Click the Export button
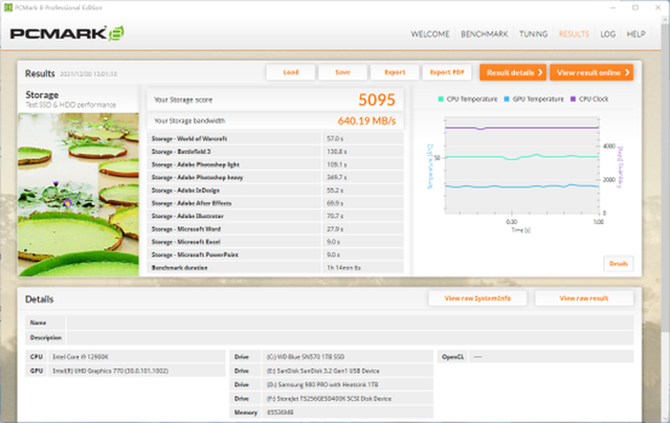Image resolution: width=670 pixels, height=423 pixels. tap(394, 72)
